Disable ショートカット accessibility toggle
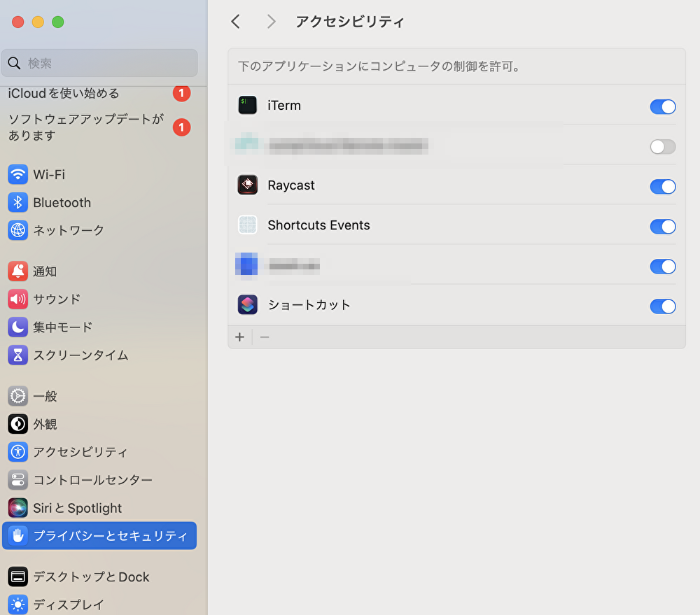700x615 pixels. [x=662, y=306]
